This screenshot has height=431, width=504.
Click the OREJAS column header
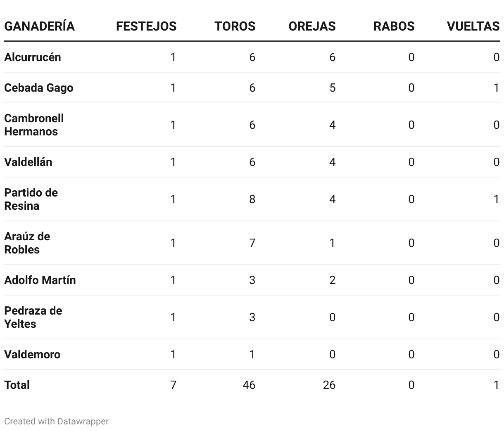pos(312,26)
